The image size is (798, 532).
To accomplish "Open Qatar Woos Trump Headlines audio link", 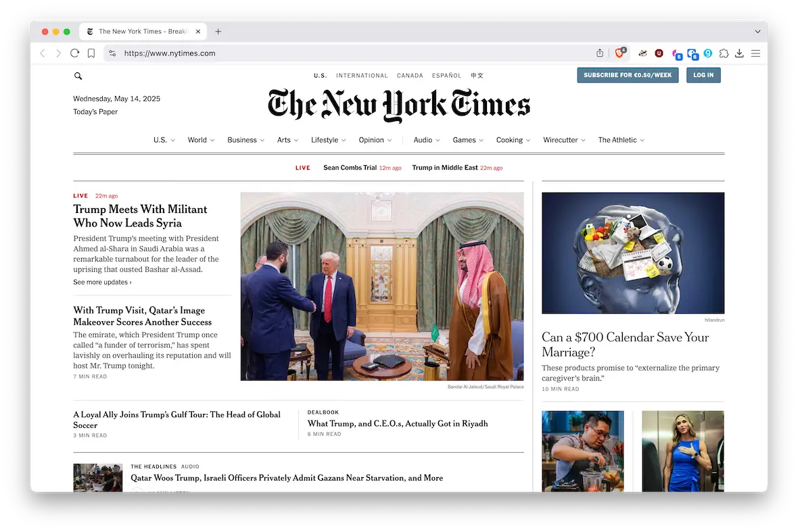I will (x=287, y=478).
